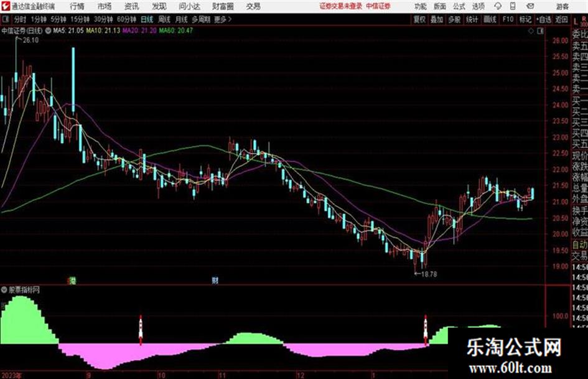Viewport: 588px width, 379px height.
Task: Click the MA5: 21.05 indicator value
Action: 68,30
